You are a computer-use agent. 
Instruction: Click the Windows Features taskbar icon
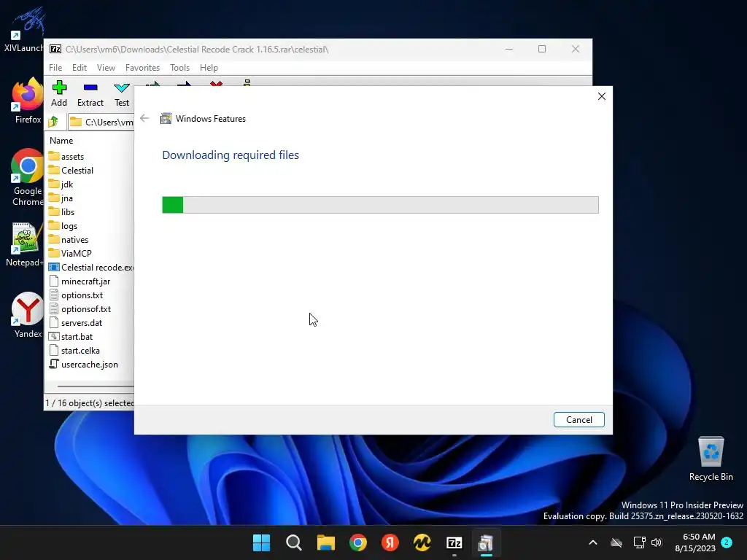click(486, 542)
